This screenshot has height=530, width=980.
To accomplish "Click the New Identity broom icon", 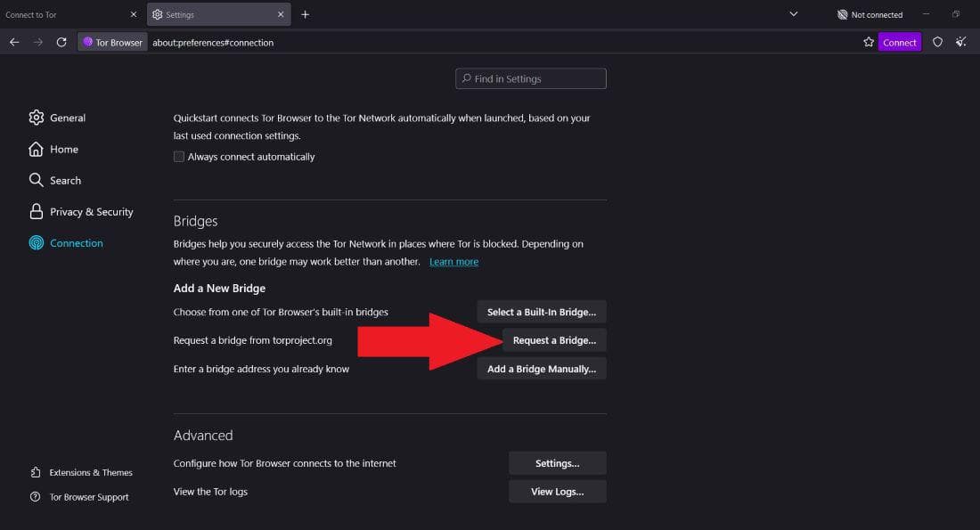I will [x=960, y=42].
